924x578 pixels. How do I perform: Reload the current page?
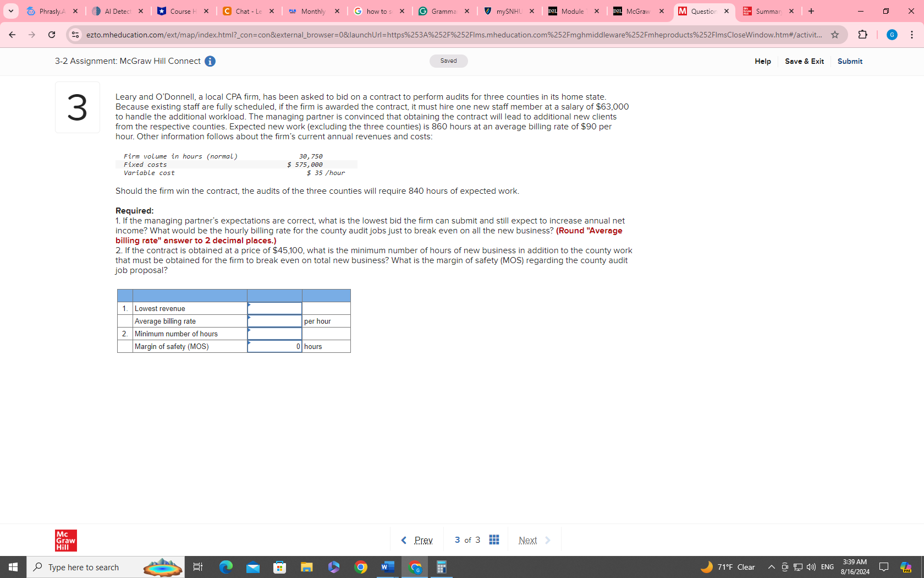point(52,35)
